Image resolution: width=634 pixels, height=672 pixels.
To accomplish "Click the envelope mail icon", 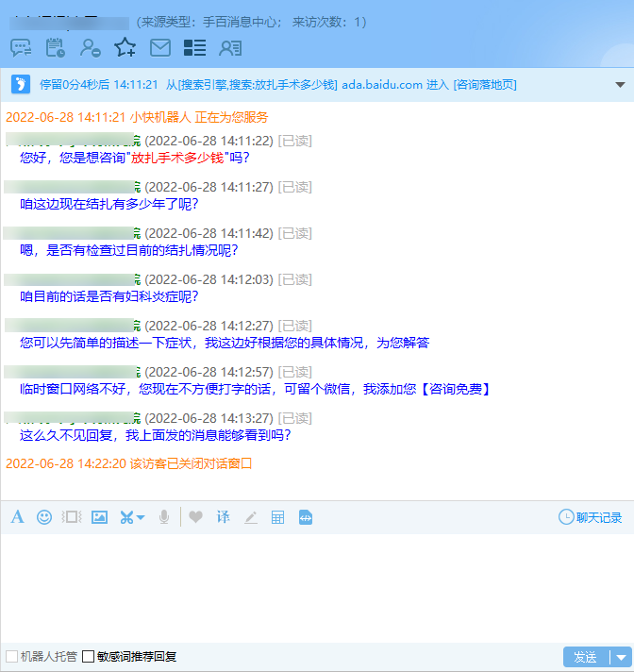I will [x=160, y=47].
